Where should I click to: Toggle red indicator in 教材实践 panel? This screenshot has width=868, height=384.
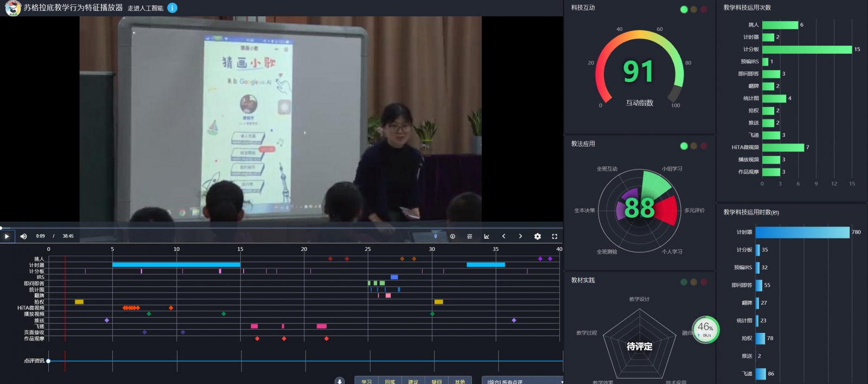click(x=704, y=282)
